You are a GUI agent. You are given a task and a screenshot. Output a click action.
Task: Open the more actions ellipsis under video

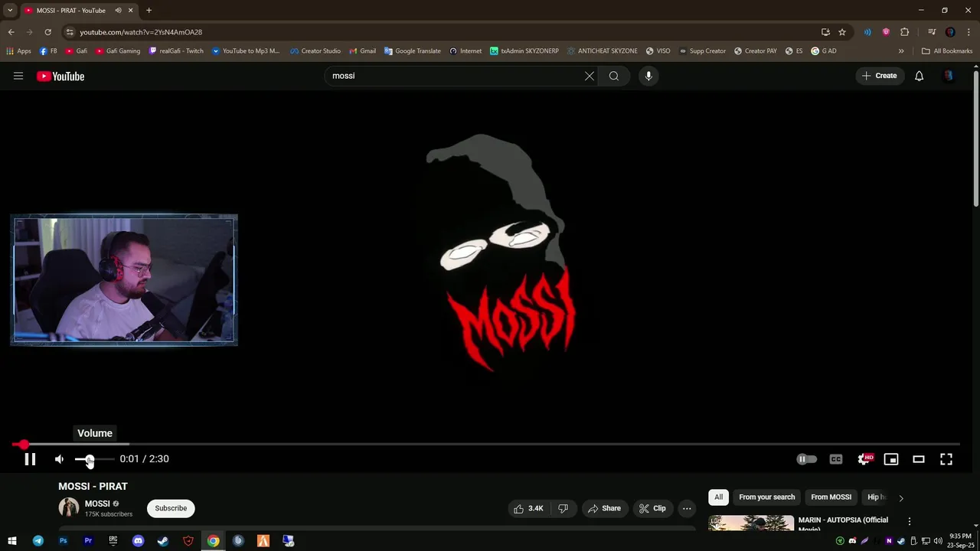pos(687,508)
